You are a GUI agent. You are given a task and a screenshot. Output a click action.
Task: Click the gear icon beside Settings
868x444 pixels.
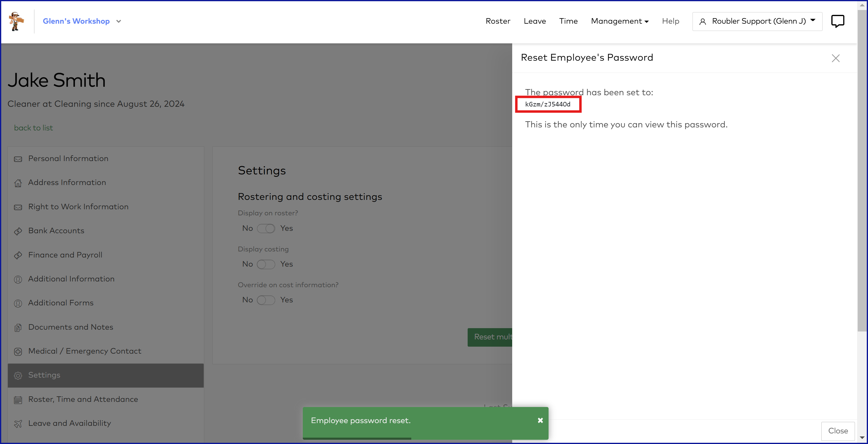click(x=18, y=375)
